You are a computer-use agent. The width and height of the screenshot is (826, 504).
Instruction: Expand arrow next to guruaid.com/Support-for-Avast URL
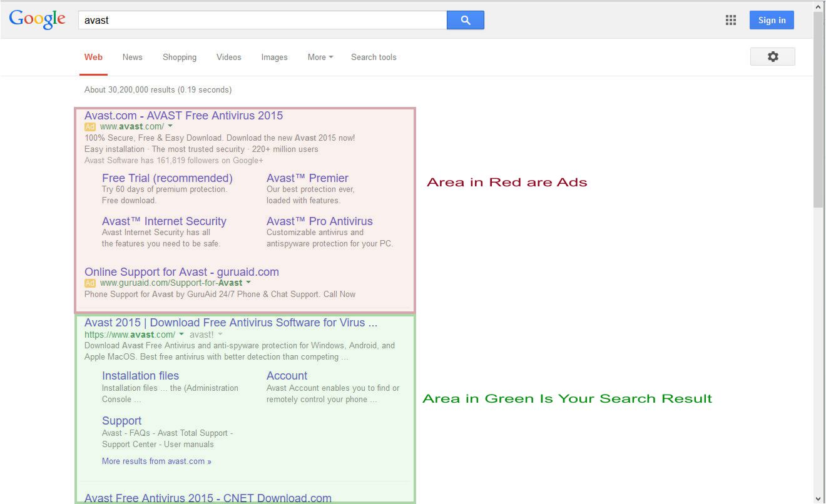248,283
